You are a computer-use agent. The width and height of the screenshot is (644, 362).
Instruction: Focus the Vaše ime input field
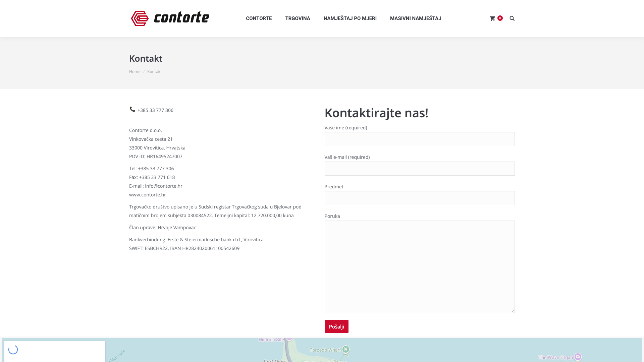point(420,139)
